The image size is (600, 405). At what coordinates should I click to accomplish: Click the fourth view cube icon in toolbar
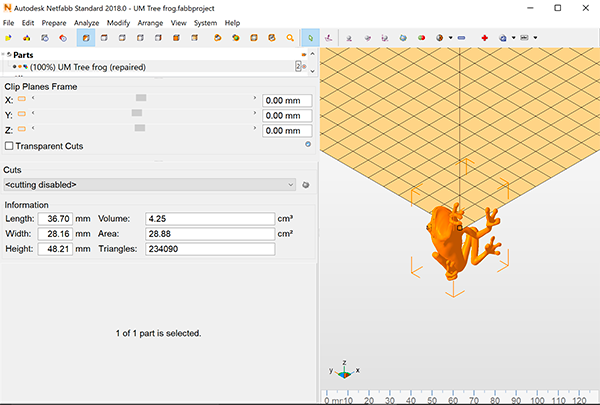click(140, 38)
